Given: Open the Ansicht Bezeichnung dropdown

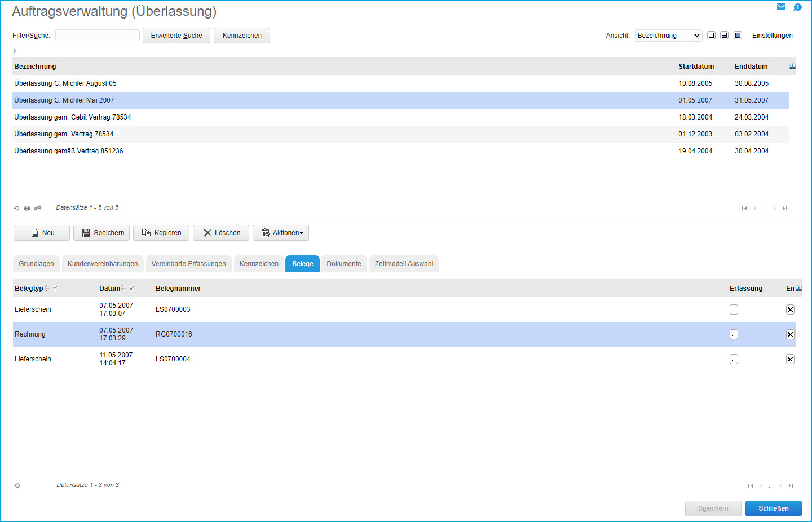Looking at the screenshot, I should point(668,36).
